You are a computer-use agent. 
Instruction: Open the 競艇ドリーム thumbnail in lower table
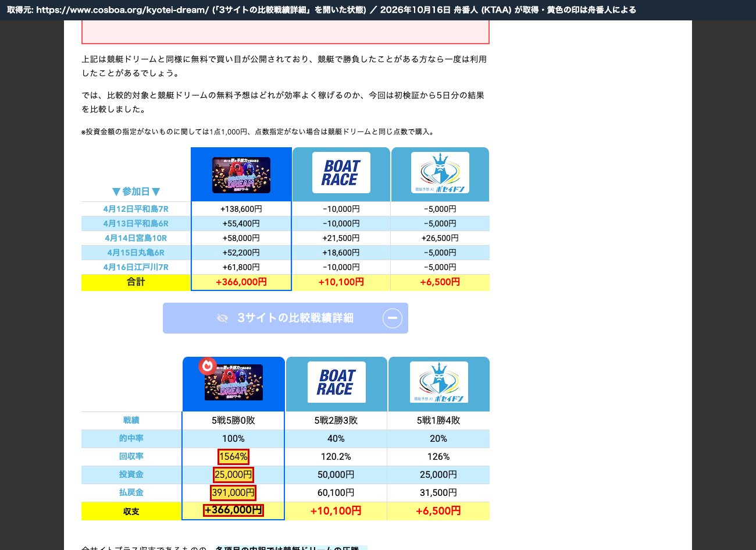point(234,382)
